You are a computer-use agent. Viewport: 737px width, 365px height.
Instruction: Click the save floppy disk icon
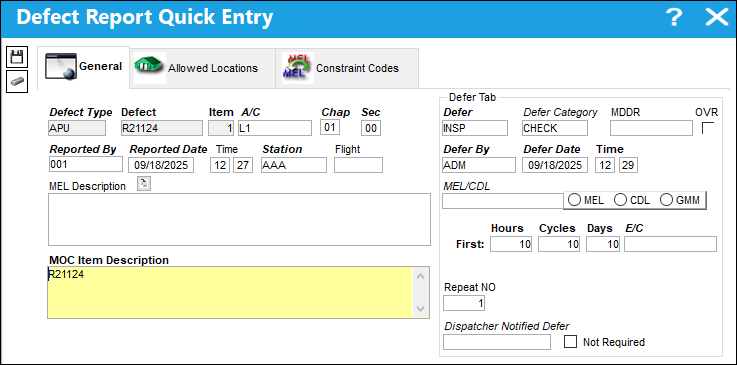click(17, 57)
